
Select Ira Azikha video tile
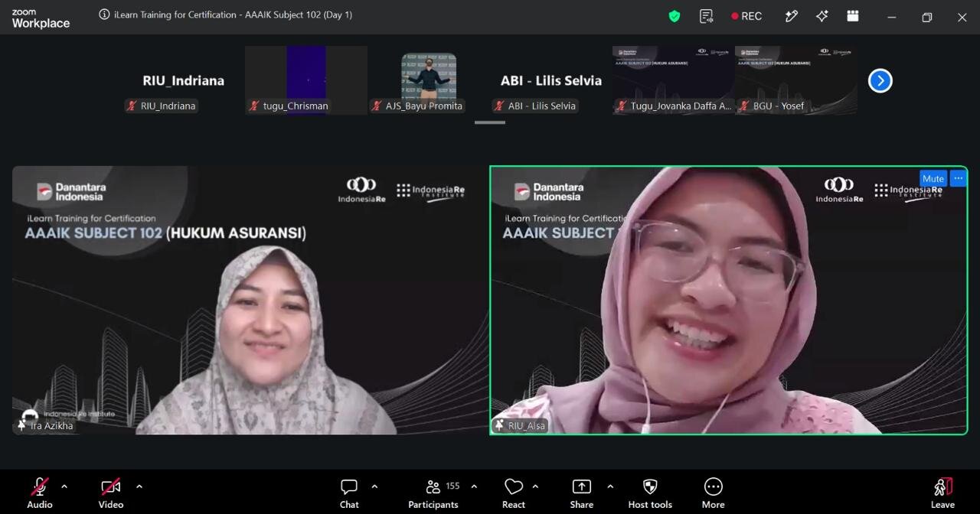250,300
